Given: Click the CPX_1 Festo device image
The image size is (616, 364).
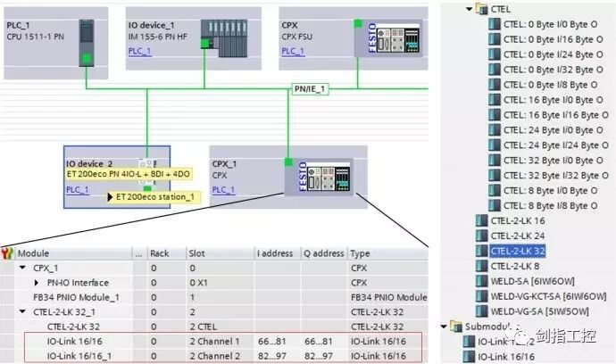Looking at the screenshot, I should tap(319, 177).
